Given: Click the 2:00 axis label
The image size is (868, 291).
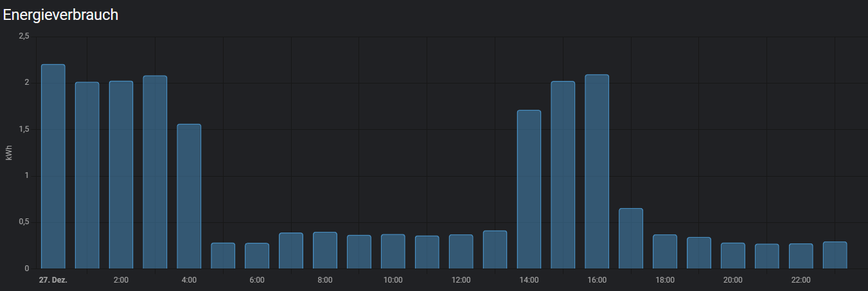Looking at the screenshot, I should 121,280.
